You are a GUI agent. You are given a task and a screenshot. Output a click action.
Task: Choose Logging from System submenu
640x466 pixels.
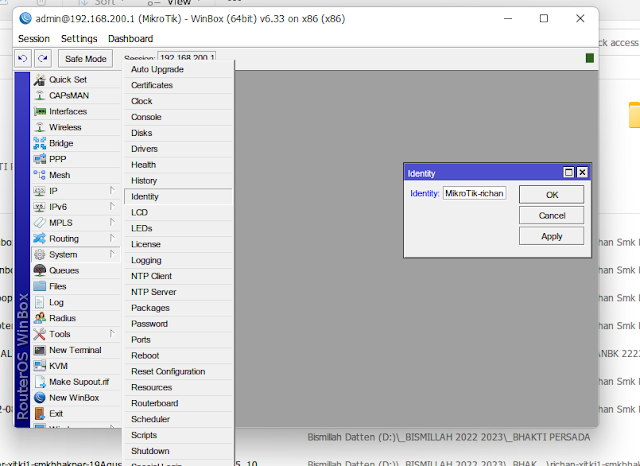point(178,260)
